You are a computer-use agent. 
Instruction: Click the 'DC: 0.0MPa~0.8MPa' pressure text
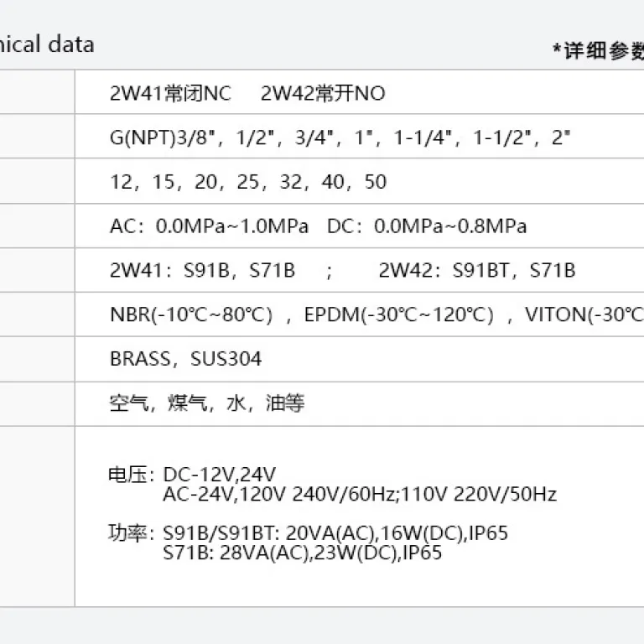427,226
